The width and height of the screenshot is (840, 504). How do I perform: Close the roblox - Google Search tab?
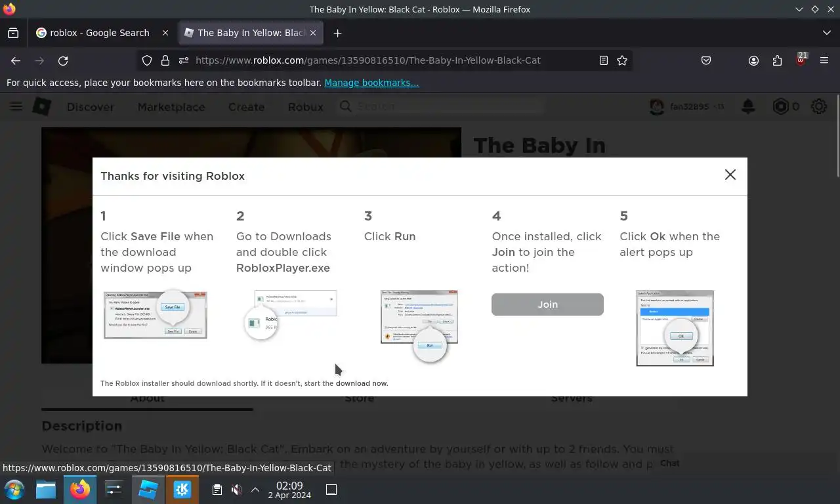(x=165, y=33)
